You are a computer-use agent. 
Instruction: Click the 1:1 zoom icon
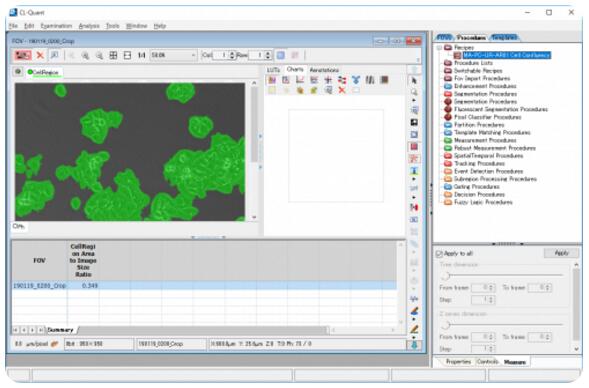coord(141,56)
